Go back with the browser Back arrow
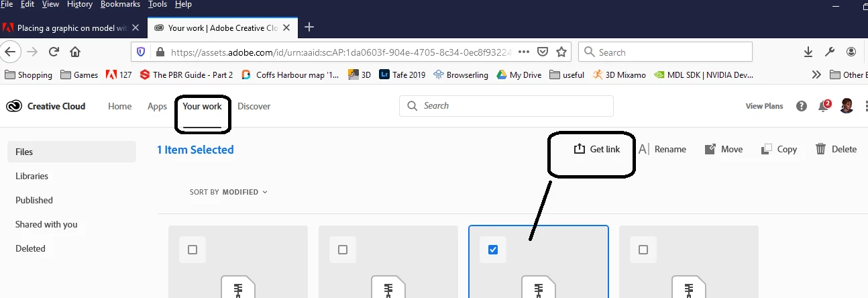The width and height of the screenshot is (868, 298). click(x=9, y=52)
